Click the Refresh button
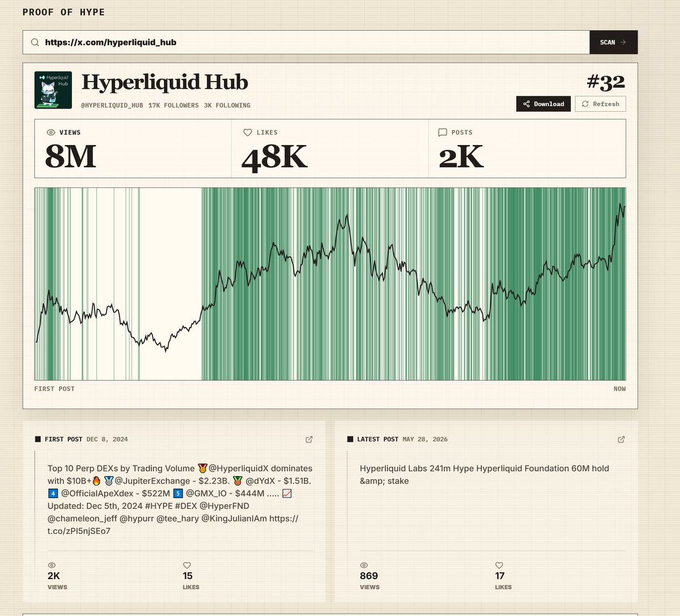680x616 pixels. (601, 104)
